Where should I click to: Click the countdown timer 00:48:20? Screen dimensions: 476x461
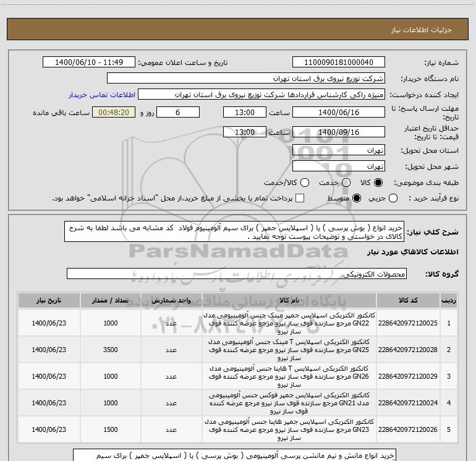pos(114,112)
